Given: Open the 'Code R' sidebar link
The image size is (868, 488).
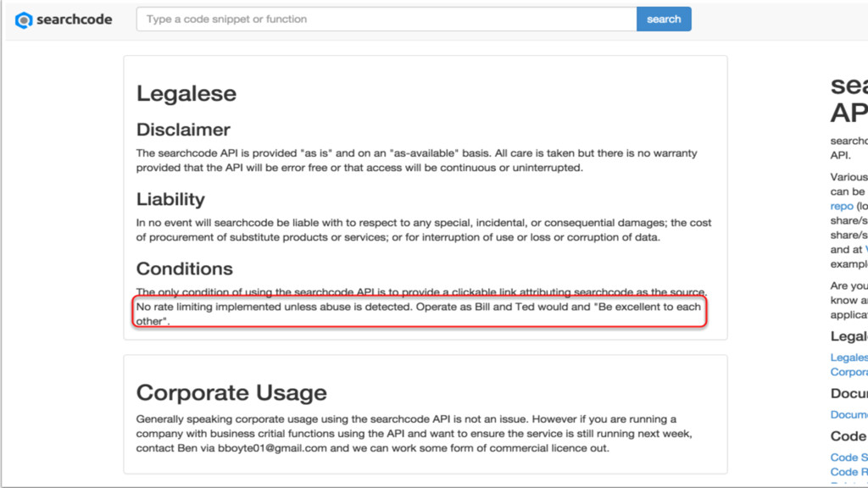Looking at the screenshot, I should click(x=849, y=471).
